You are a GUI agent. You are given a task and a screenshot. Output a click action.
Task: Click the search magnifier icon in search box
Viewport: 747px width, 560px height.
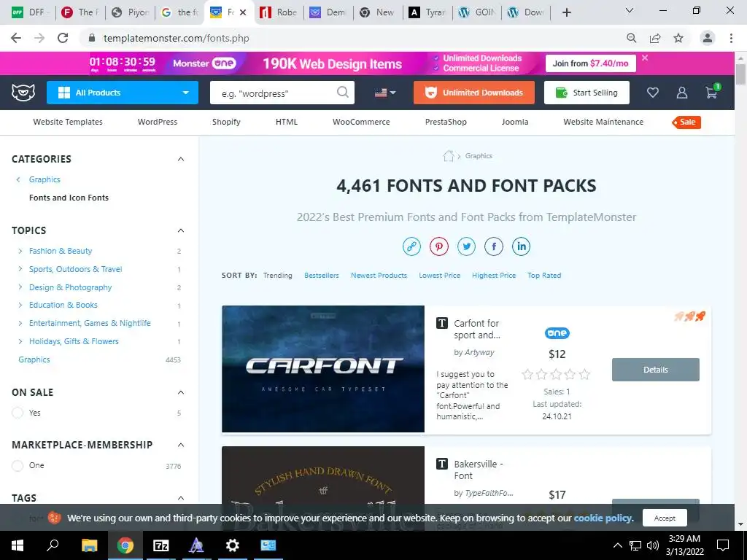[x=343, y=92]
